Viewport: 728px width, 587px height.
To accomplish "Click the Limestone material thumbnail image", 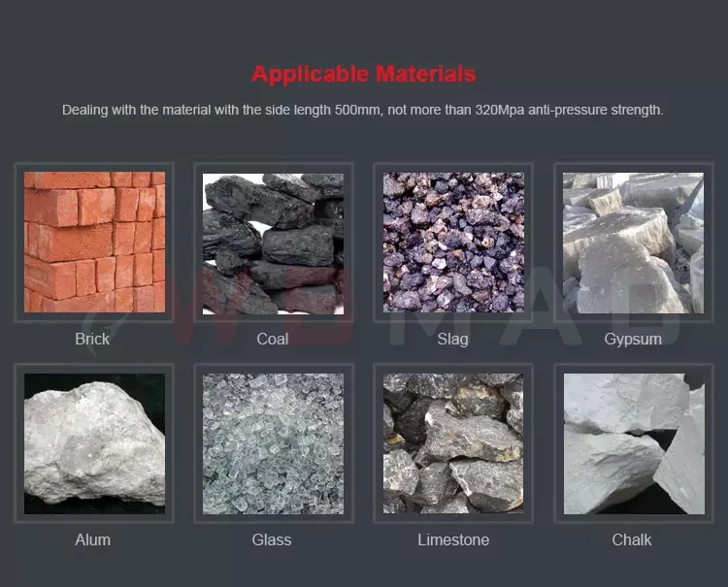I will pyautogui.click(x=453, y=443).
